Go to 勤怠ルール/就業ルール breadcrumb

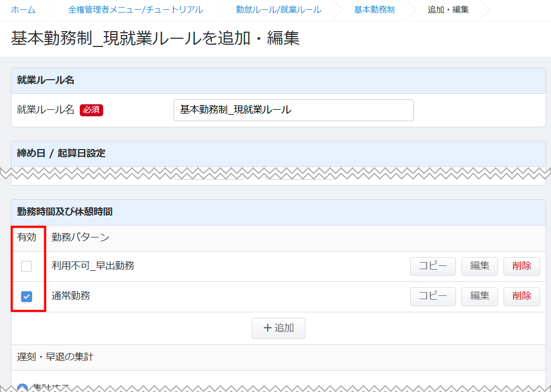coord(279,10)
